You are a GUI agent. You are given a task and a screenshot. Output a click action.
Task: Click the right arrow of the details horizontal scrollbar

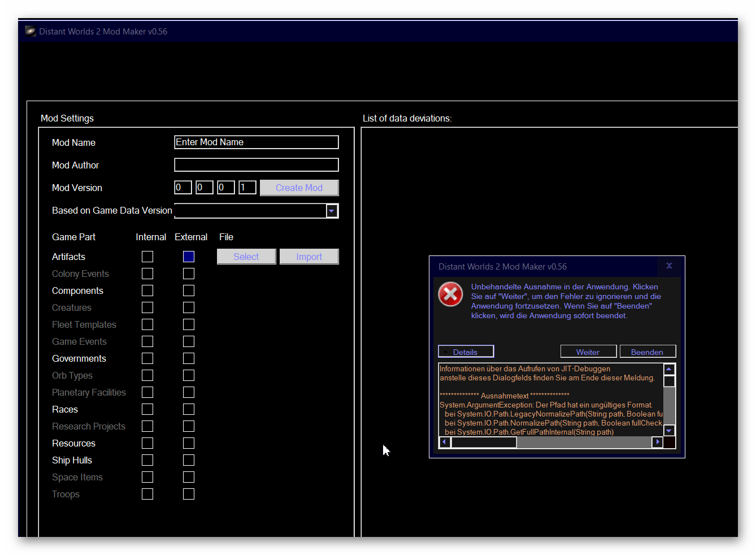(x=657, y=442)
